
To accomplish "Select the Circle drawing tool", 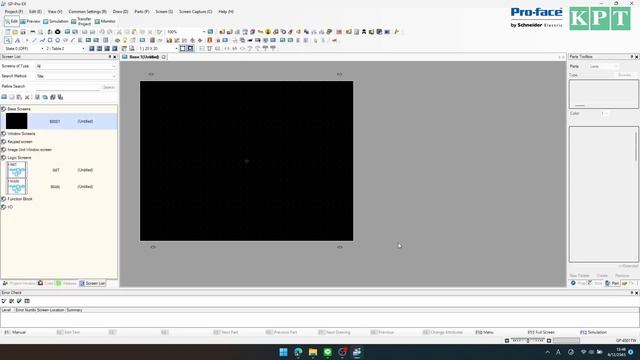I will point(58,40).
